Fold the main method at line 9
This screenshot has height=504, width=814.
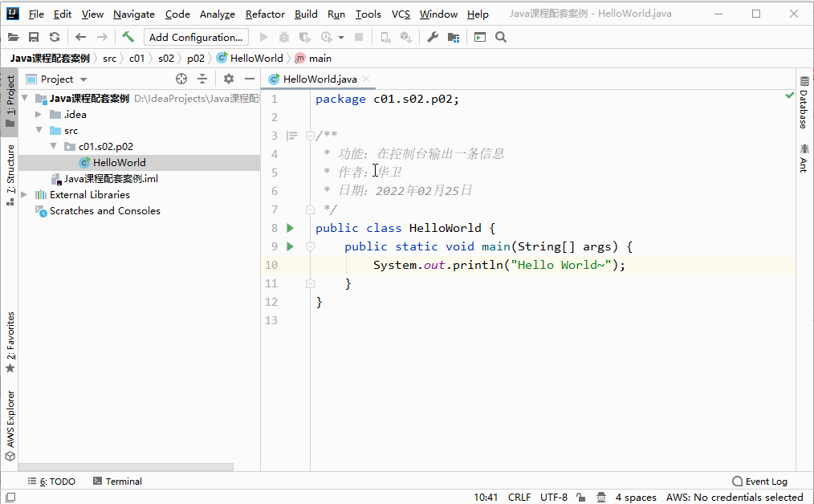(310, 246)
